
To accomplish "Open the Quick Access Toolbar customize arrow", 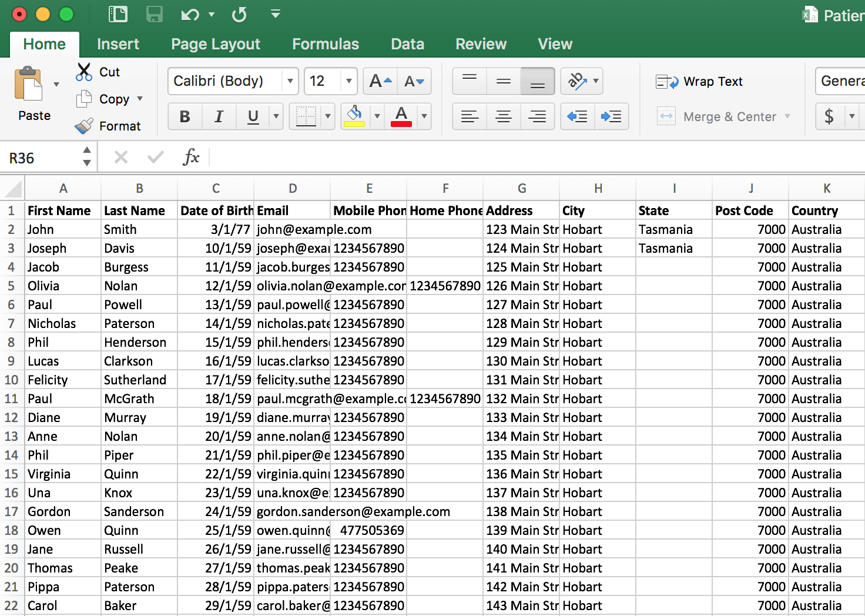I will pos(275,14).
